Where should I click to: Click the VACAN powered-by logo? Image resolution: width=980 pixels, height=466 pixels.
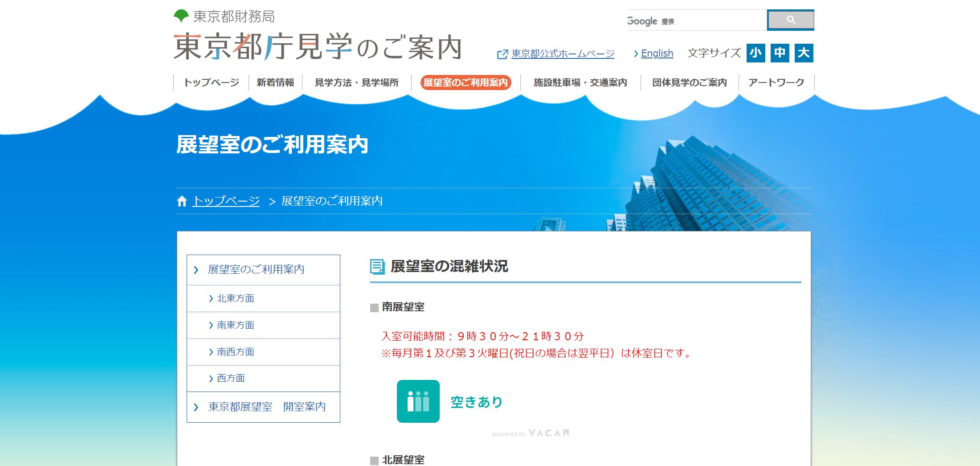tap(531, 433)
